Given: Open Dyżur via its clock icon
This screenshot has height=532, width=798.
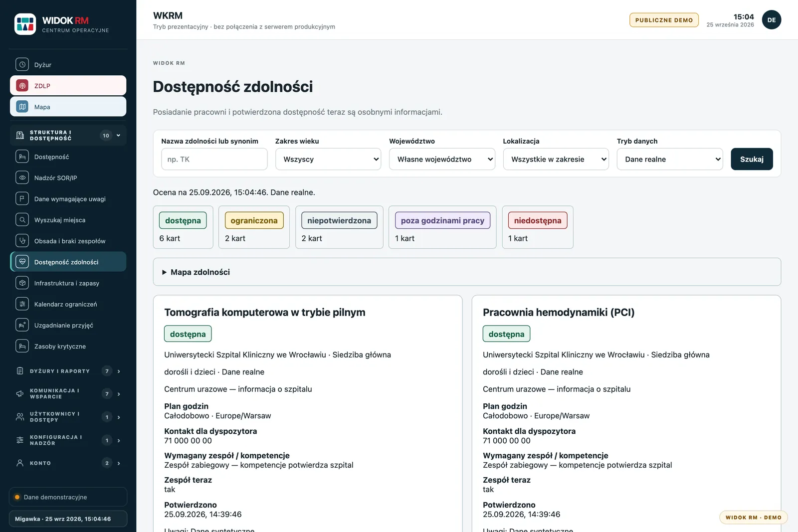Looking at the screenshot, I should [x=22, y=65].
